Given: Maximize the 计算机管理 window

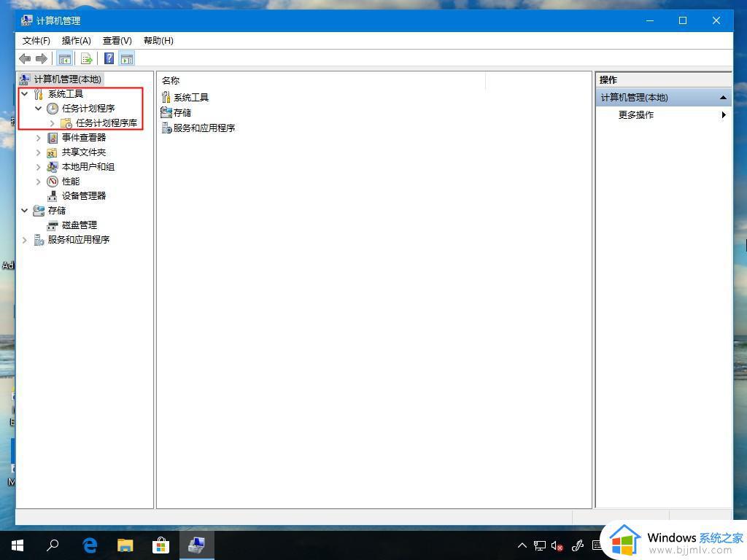Looking at the screenshot, I should click(x=683, y=20).
